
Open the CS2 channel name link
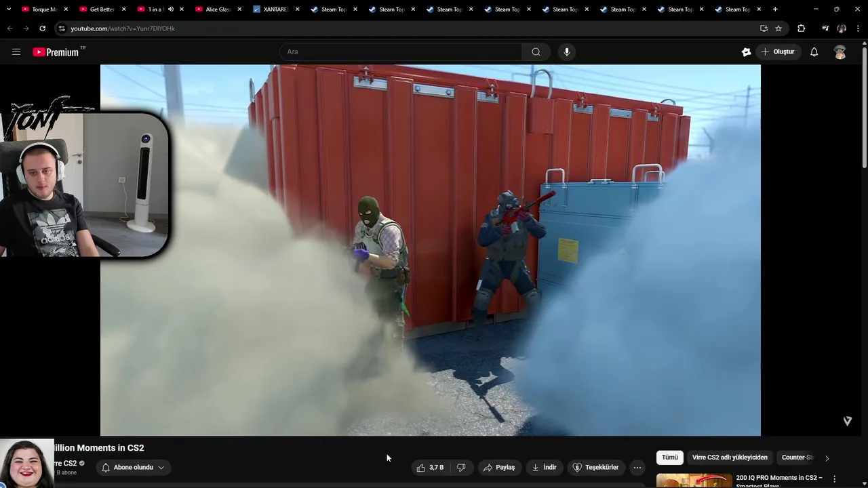[x=66, y=464]
